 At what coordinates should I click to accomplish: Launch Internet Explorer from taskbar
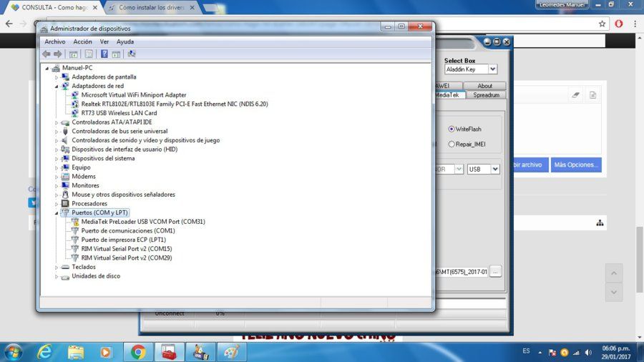(x=44, y=352)
